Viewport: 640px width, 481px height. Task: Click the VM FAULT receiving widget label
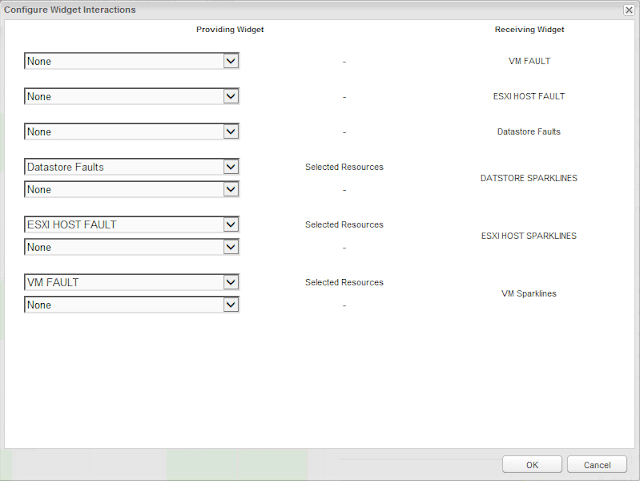tap(529, 61)
